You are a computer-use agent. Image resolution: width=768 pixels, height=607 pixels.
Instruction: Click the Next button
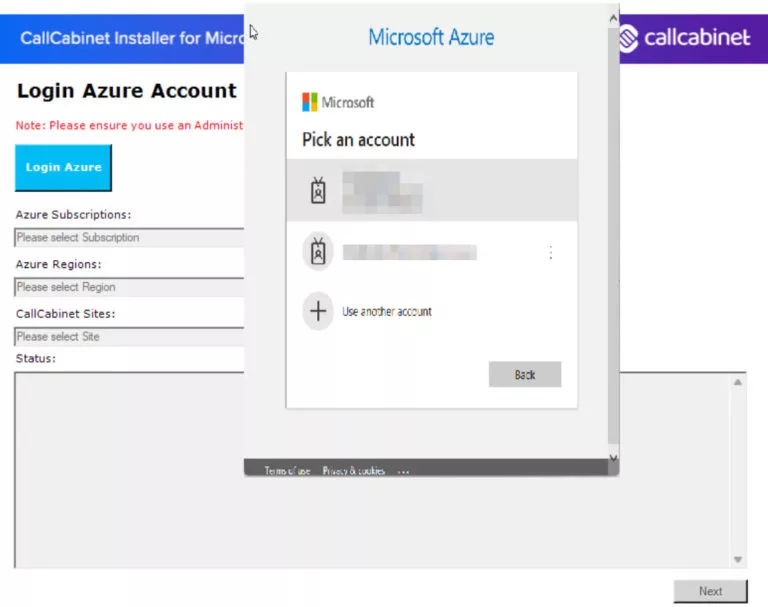(x=710, y=591)
